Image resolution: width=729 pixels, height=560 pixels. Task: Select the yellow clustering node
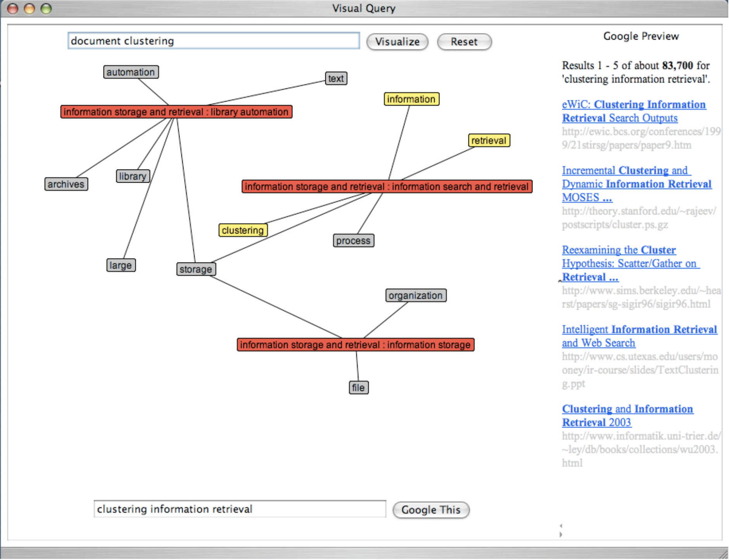click(x=243, y=230)
